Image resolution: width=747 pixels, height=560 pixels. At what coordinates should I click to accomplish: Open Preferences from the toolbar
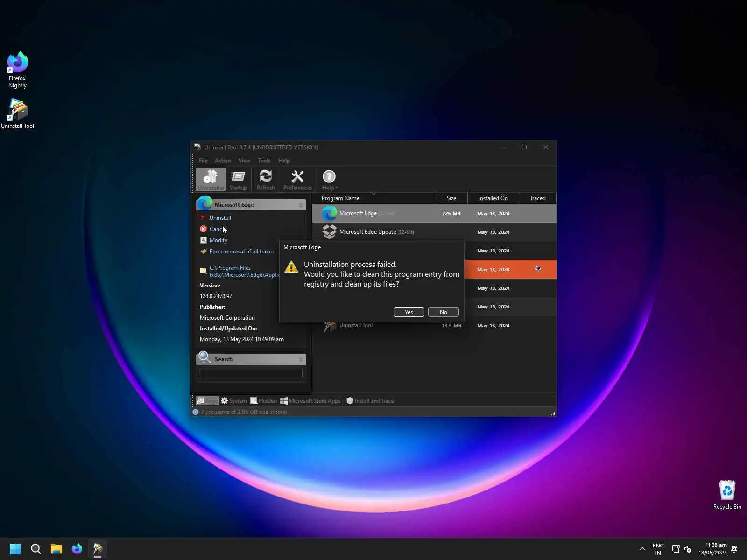pos(297,180)
